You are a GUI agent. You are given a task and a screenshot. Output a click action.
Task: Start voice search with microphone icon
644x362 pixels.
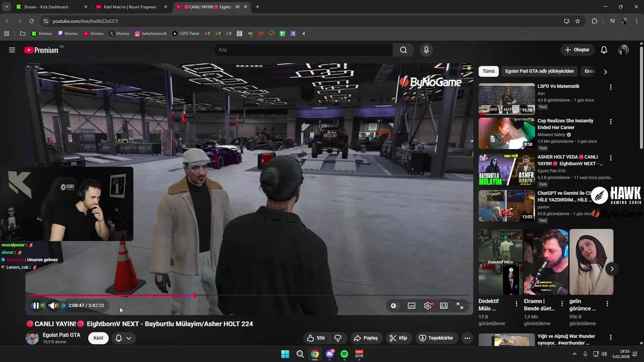[426, 50]
